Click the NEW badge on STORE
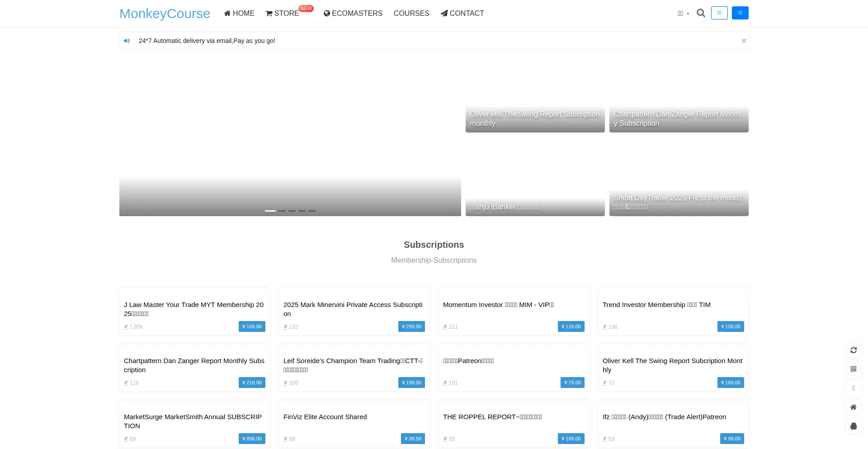The image size is (868, 449). click(x=306, y=9)
